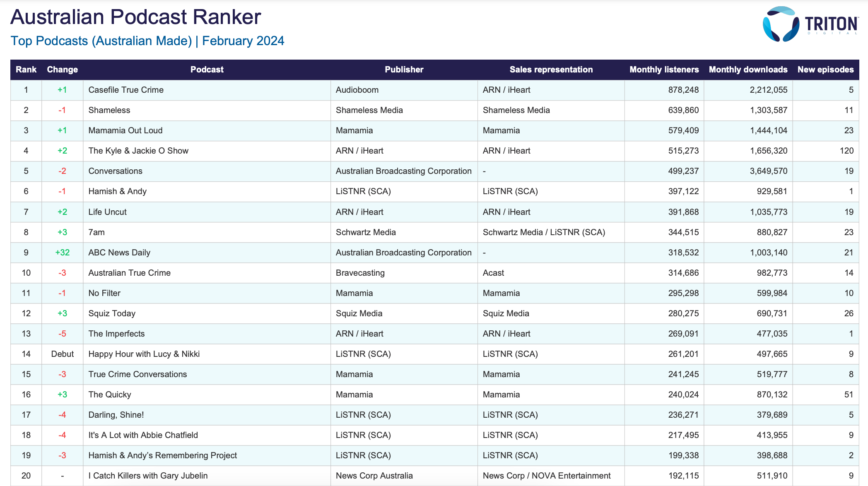The image size is (868, 486).
Task: Select the Shameless podcast name
Action: [109, 110]
